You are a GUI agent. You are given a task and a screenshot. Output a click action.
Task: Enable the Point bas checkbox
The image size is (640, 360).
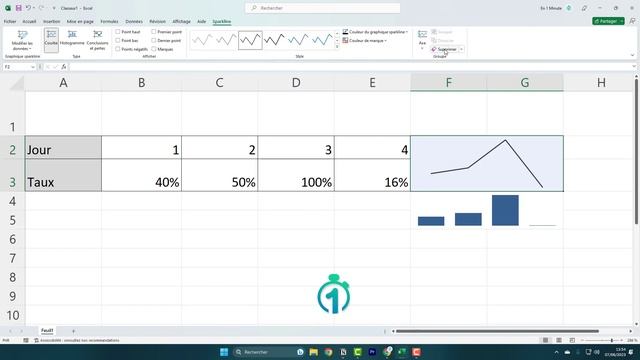coord(118,40)
